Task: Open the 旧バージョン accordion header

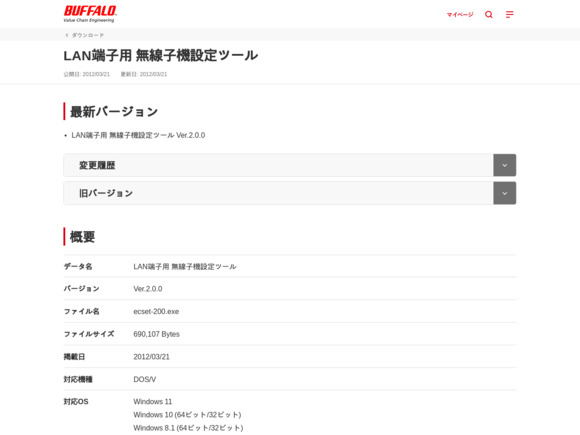Action: point(290,193)
